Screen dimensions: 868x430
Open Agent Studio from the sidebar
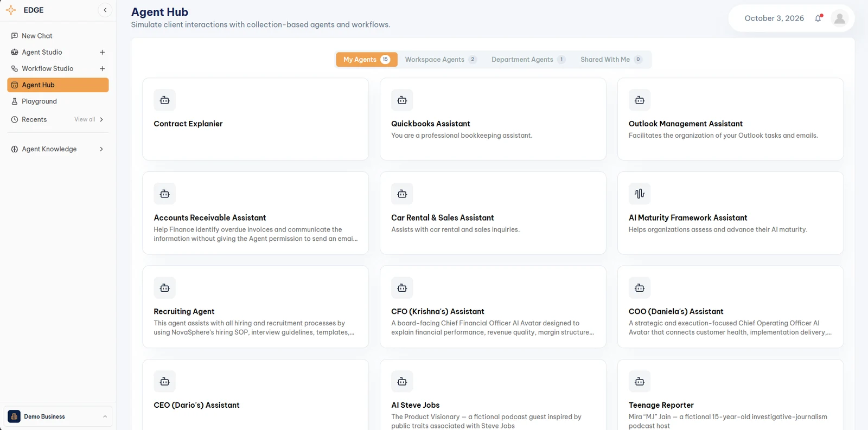tap(42, 53)
